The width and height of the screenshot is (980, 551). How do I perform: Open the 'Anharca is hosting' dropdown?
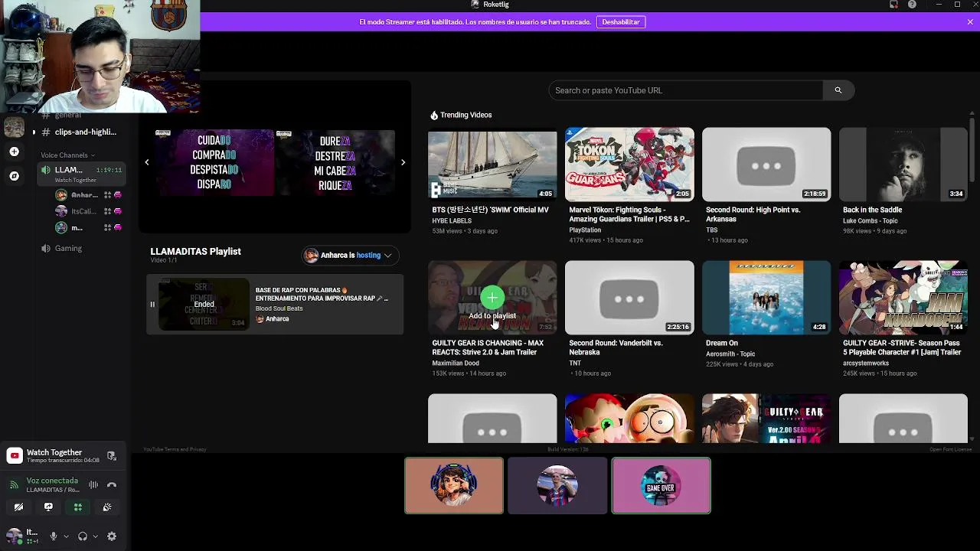coord(349,256)
